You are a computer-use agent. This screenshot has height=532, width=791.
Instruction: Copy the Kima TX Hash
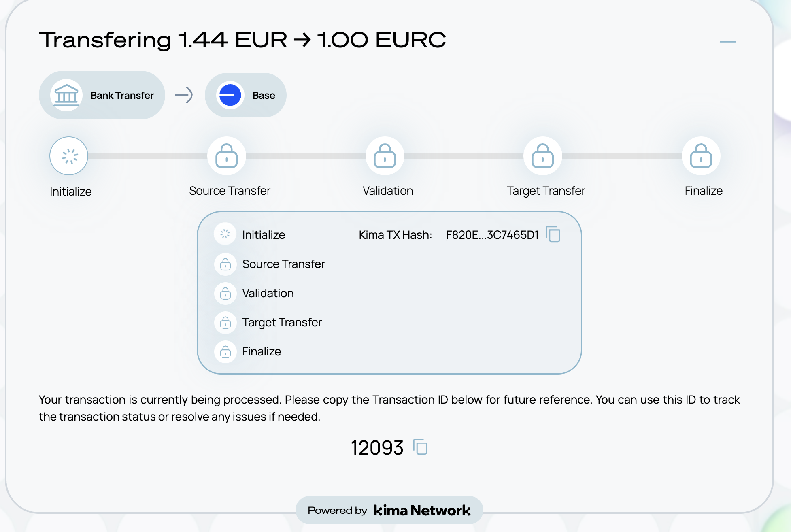click(x=553, y=234)
